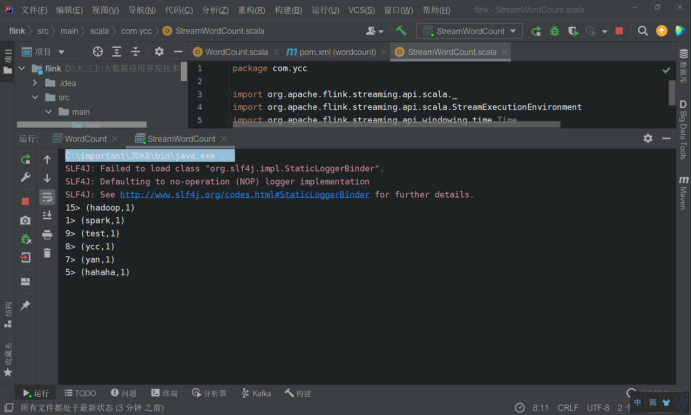The width and height of the screenshot is (692, 415).
Task: Click the editor horizontal scrollbar
Action: point(396,125)
